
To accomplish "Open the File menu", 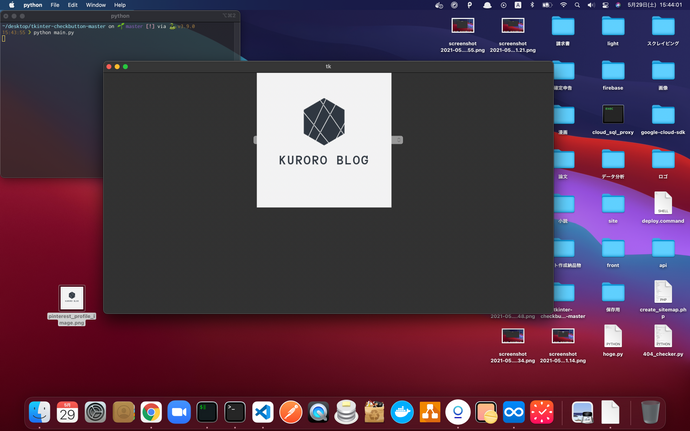I will 55,5.
